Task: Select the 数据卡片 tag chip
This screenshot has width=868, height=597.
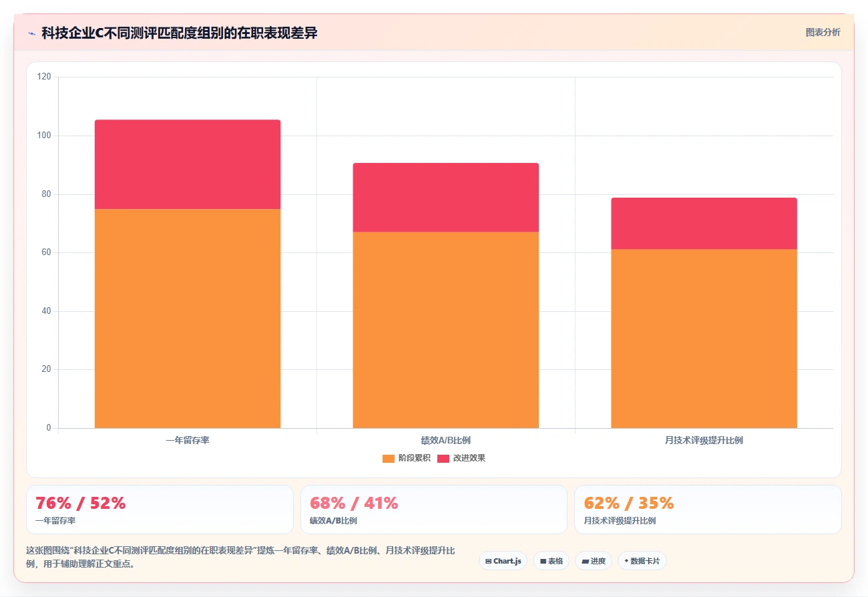Action: (x=642, y=561)
